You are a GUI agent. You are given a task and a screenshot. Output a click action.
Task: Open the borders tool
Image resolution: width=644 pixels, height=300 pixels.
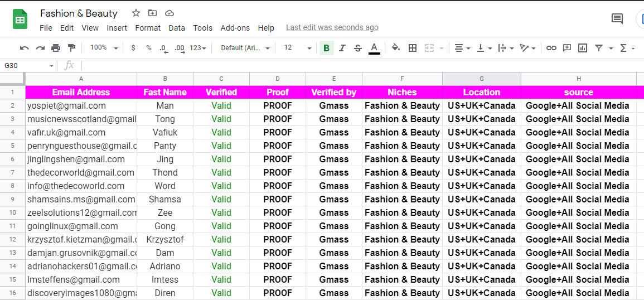413,48
